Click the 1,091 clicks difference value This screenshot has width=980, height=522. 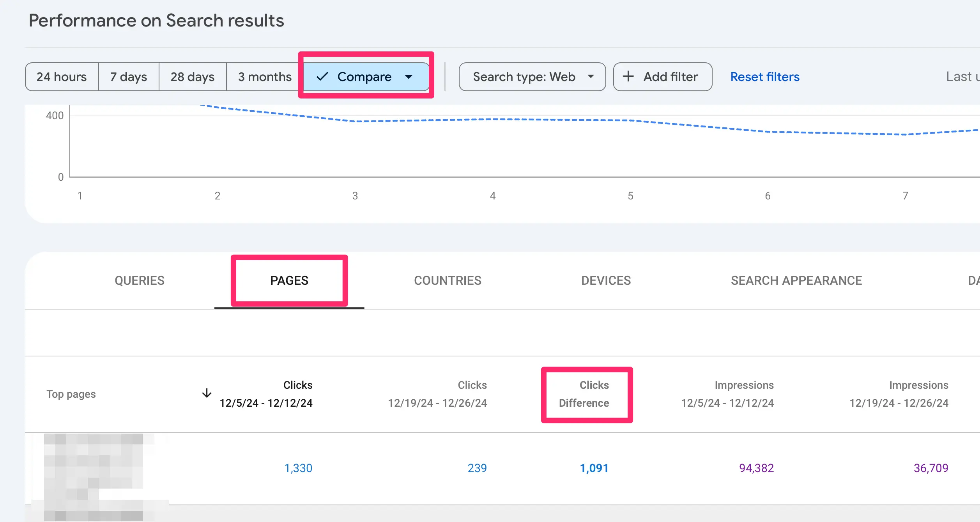(594, 468)
